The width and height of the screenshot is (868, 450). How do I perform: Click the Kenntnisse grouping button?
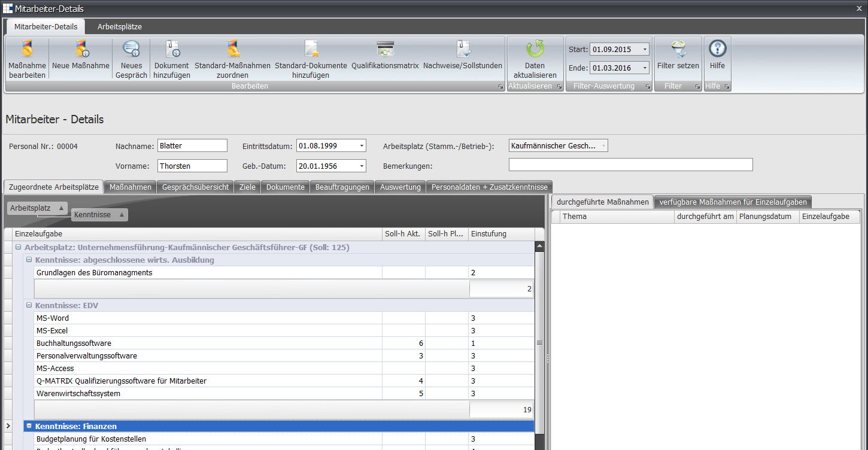[x=99, y=215]
